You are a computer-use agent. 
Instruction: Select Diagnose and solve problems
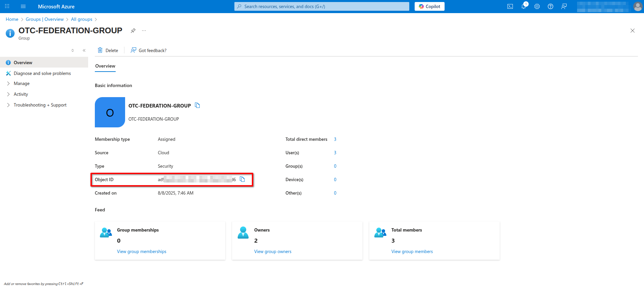click(x=42, y=73)
